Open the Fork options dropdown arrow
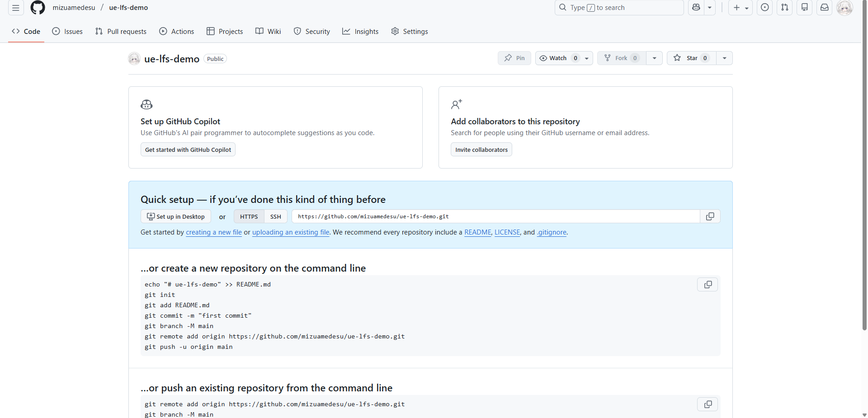 click(654, 58)
